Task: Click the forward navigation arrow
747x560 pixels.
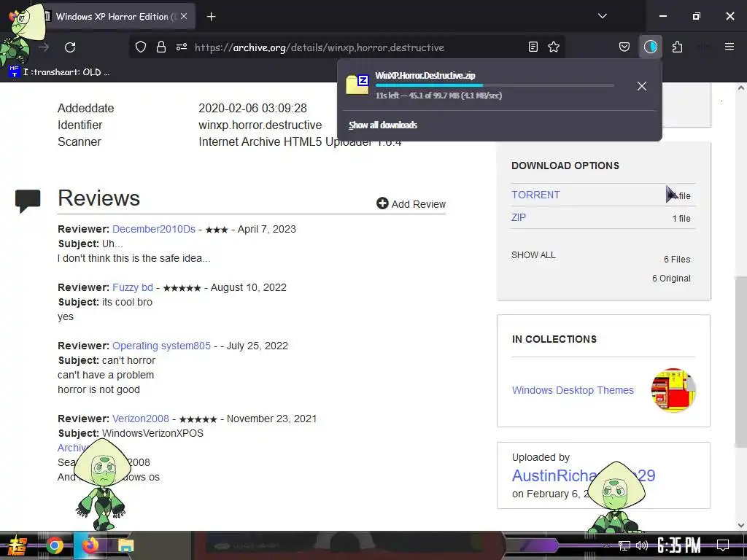Action: tap(44, 47)
